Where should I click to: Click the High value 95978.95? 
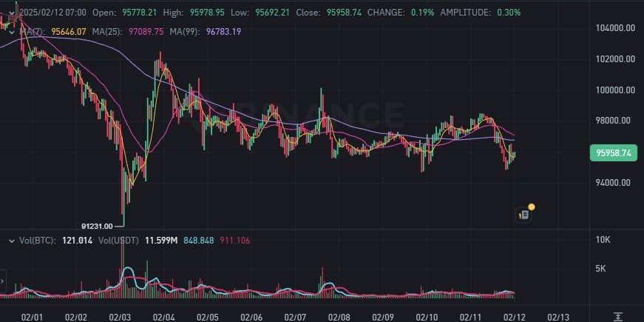coord(207,13)
